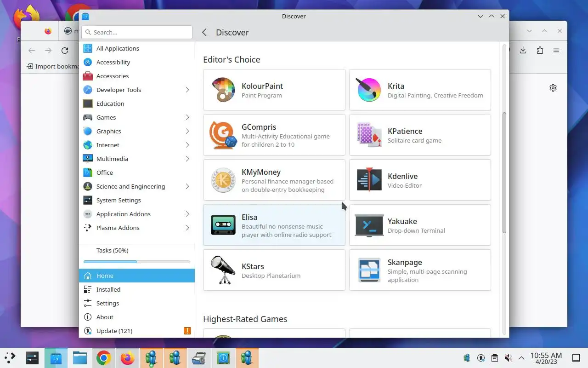Click the KPatience cards icon

tap(369, 135)
